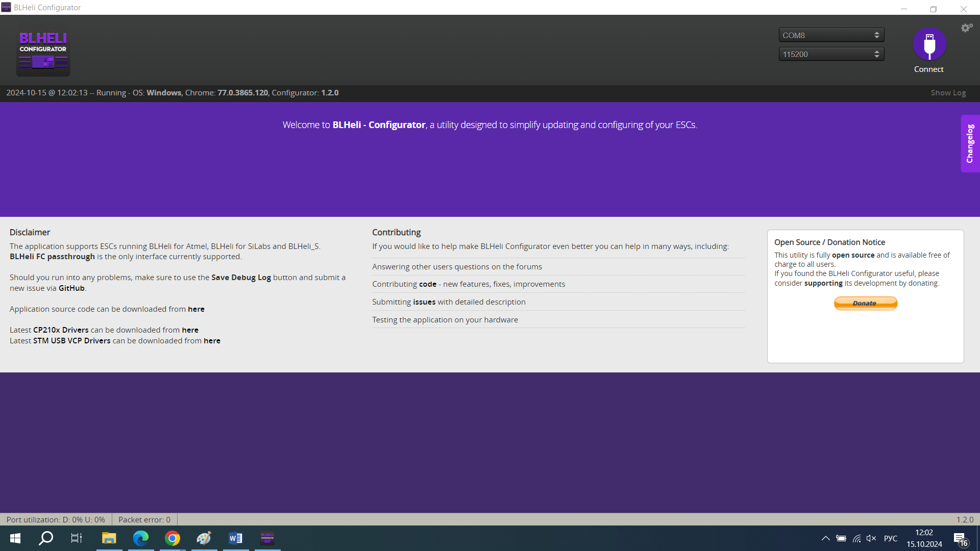
Task: Click 'here' link for source code
Action: coord(196,309)
